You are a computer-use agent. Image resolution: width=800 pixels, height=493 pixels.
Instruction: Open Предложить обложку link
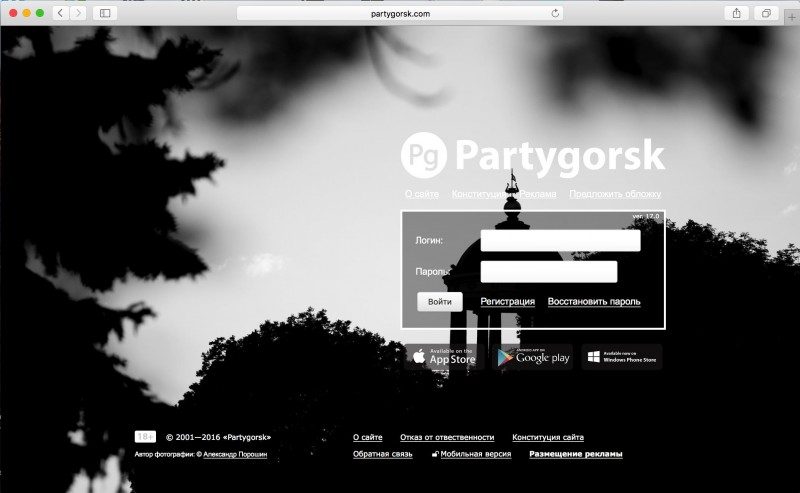(x=615, y=194)
